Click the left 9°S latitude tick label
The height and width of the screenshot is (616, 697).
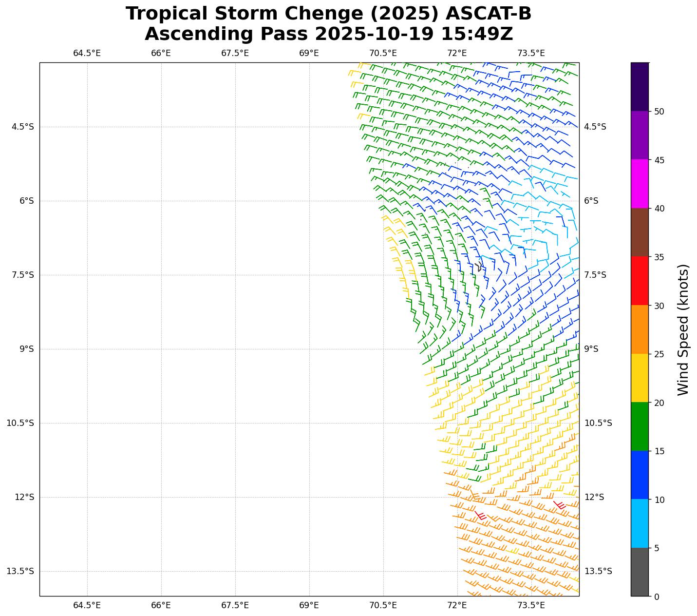click(x=24, y=349)
